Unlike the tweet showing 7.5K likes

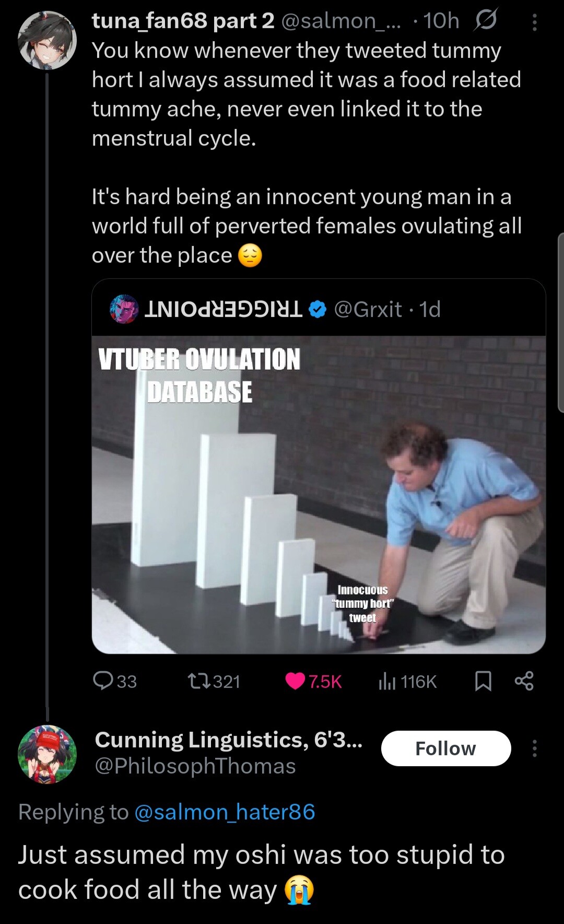click(x=296, y=681)
